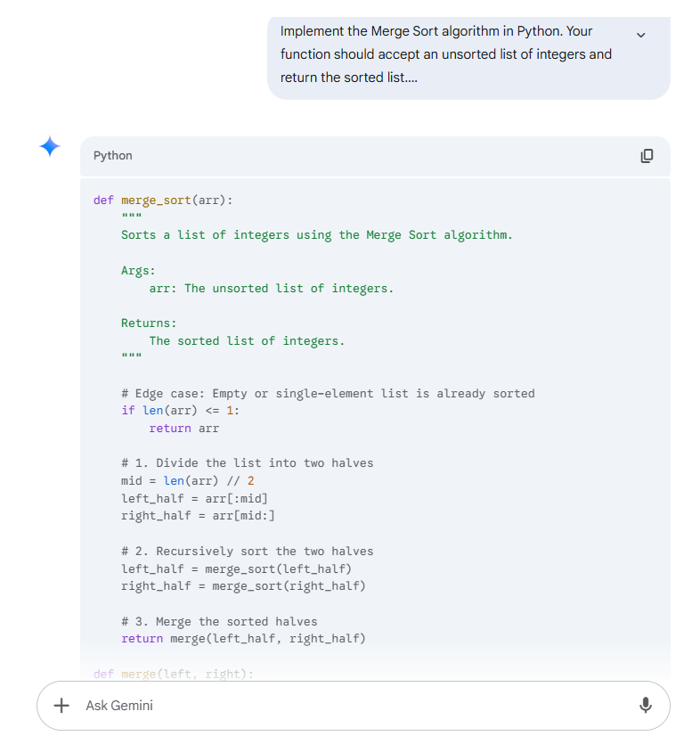Click the 'Returns:' docstring line
This screenshot has height=736, width=700.
[x=149, y=323]
